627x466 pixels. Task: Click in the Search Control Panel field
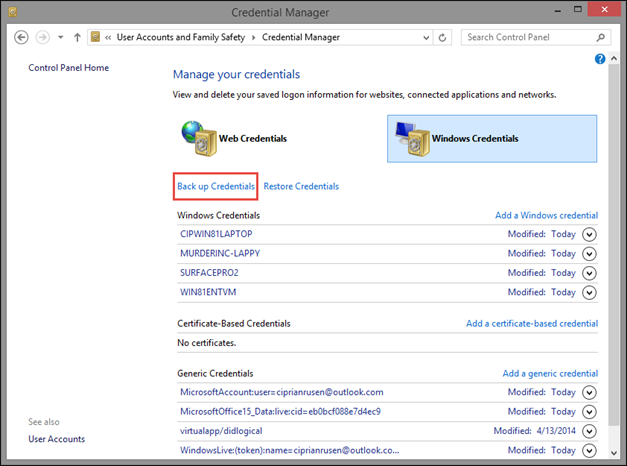(535, 37)
